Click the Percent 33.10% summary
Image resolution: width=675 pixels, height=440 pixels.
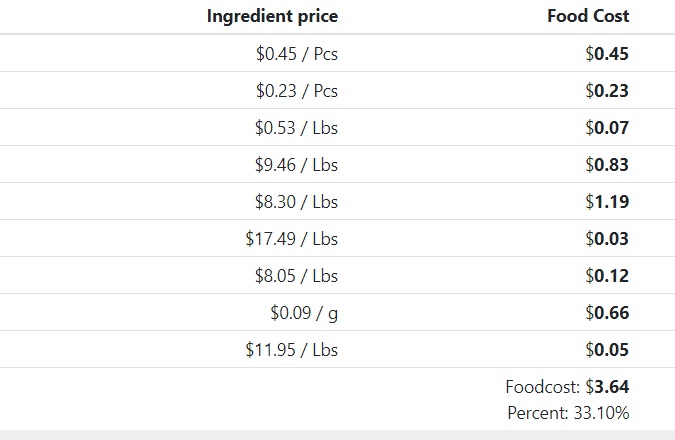pos(568,413)
